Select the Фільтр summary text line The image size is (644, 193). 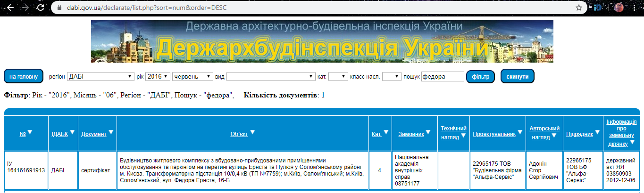[119, 95]
